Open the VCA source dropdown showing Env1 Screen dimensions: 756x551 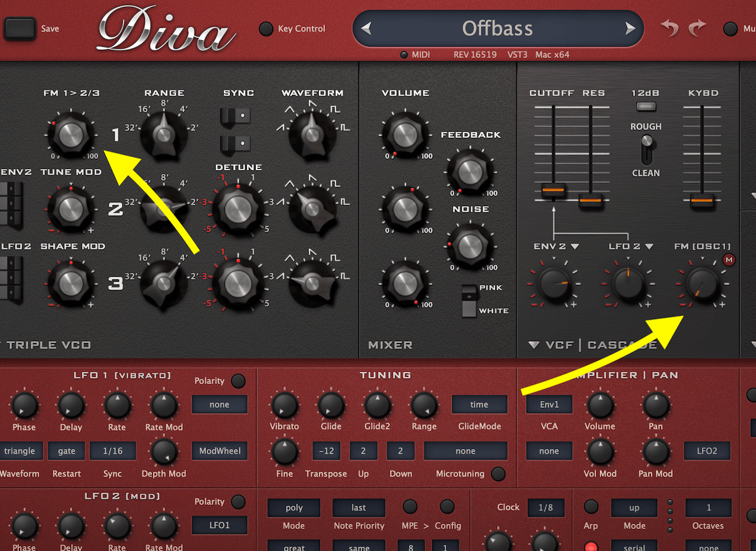pyautogui.click(x=549, y=405)
